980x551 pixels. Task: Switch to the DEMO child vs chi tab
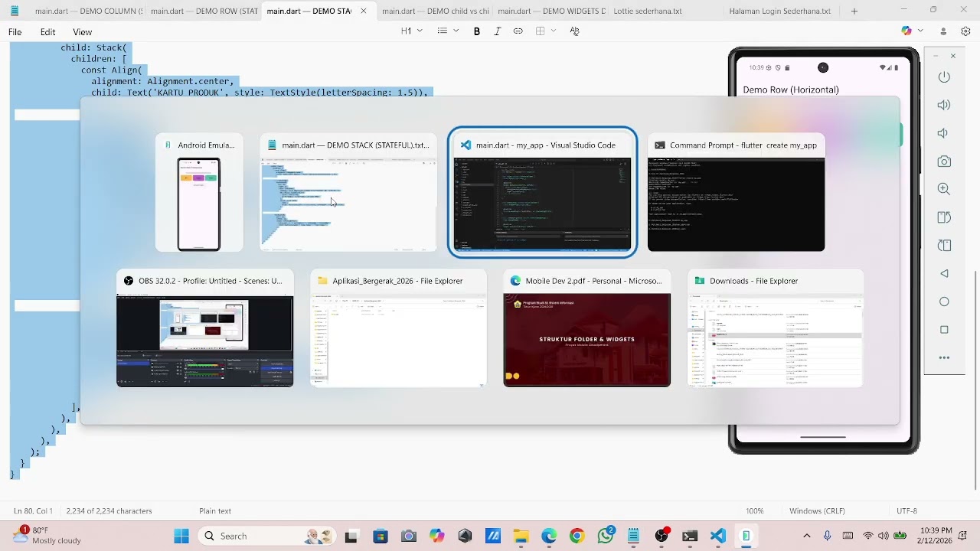[434, 11]
